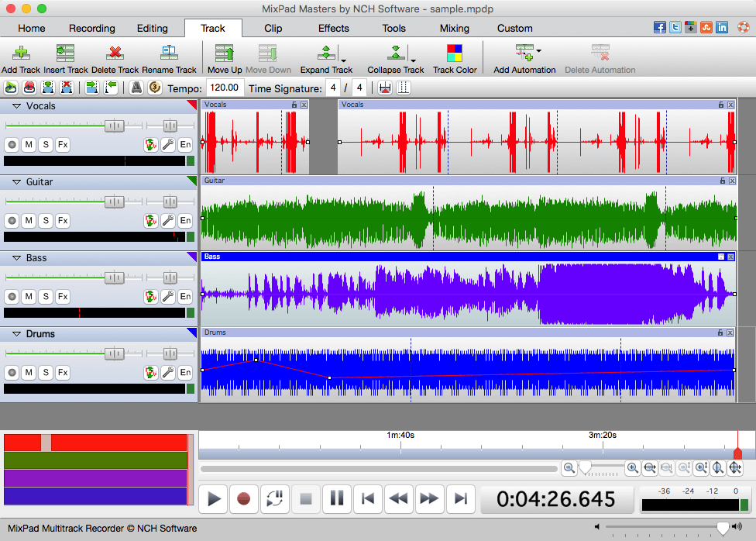
Task: Click the Vocals track automation icon
Action: (151, 144)
